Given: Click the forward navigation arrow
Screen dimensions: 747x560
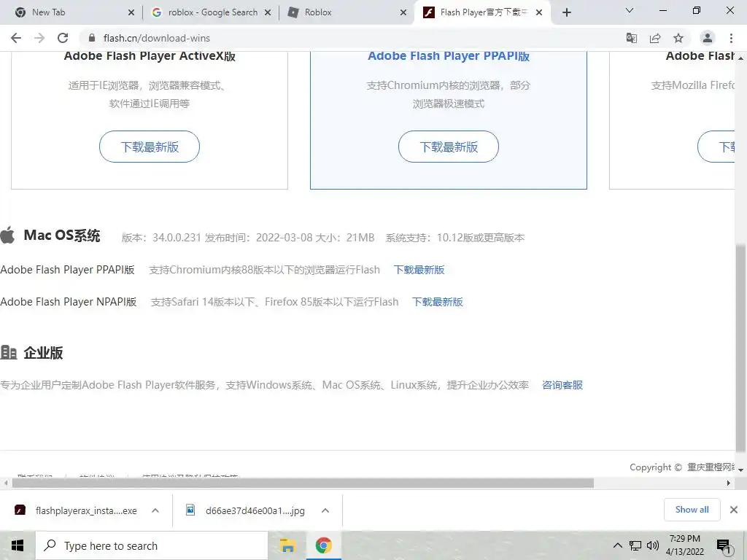Looking at the screenshot, I should (39, 38).
